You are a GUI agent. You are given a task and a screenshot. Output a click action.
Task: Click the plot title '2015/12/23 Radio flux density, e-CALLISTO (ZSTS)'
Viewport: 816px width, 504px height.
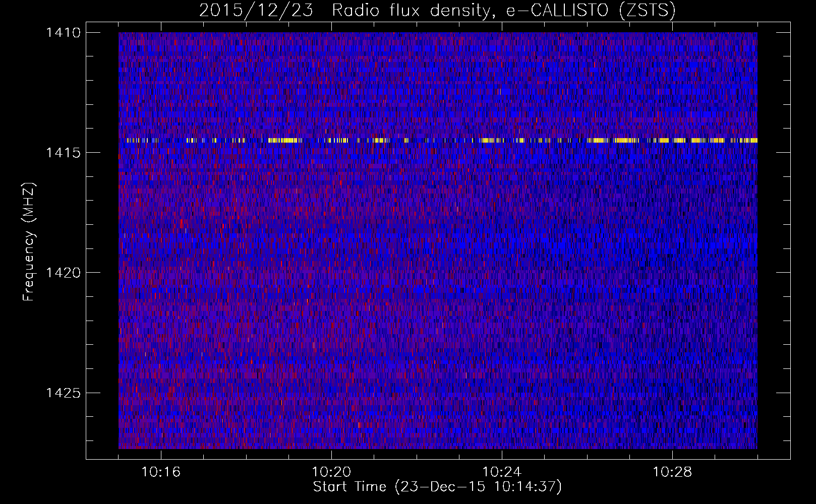(x=437, y=11)
